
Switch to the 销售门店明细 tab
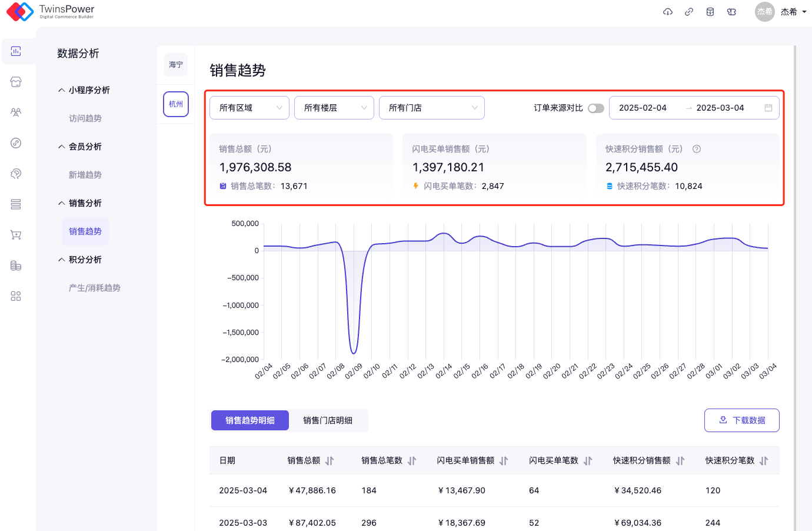(328, 420)
